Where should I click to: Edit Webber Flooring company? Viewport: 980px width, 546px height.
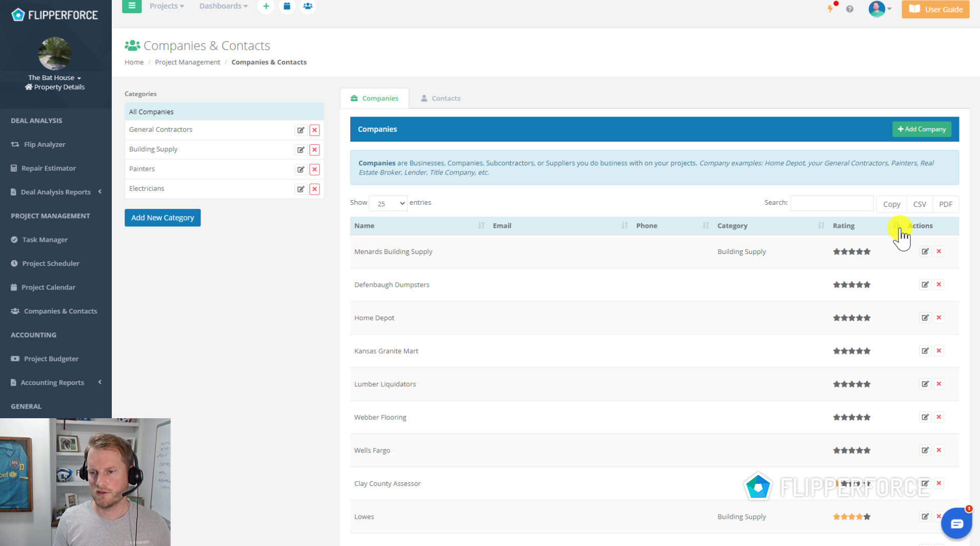coord(925,417)
